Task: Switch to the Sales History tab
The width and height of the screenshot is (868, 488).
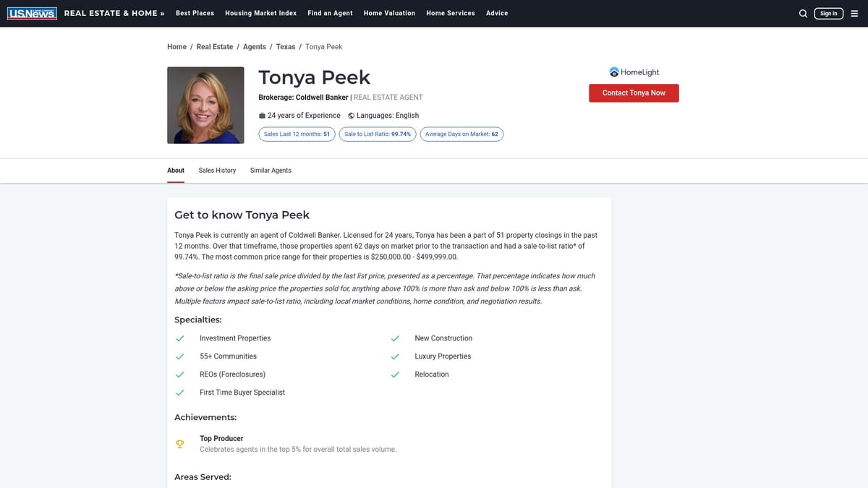Action: click(x=217, y=170)
